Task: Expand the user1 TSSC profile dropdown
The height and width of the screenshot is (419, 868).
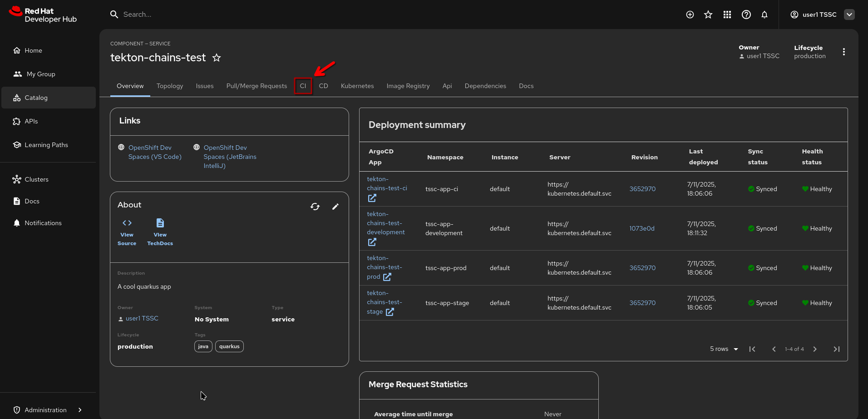Action: click(849, 15)
